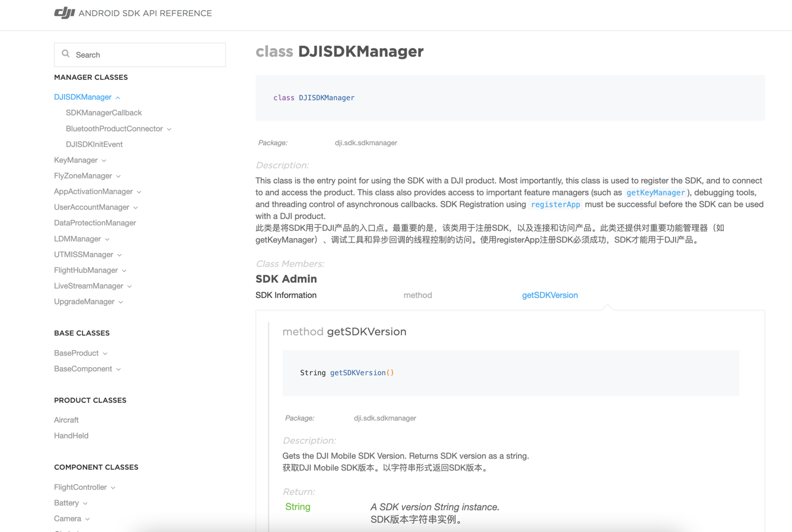Open SDKManagerCallback sidebar entry
792x532 pixels.
coord(104,113)
